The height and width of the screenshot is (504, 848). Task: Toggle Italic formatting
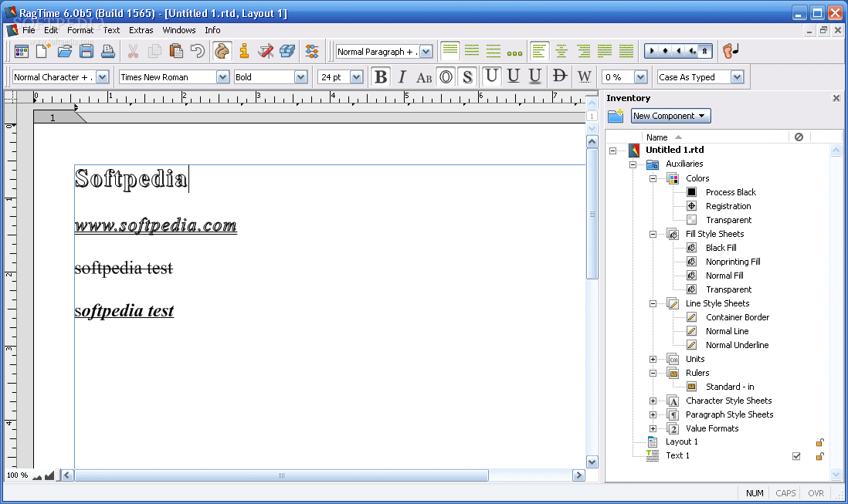402,76
